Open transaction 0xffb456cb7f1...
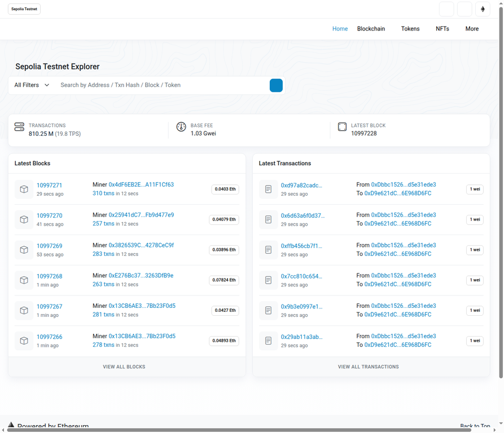The height and width of the screenshot is (433, 504). coord(301,246)
